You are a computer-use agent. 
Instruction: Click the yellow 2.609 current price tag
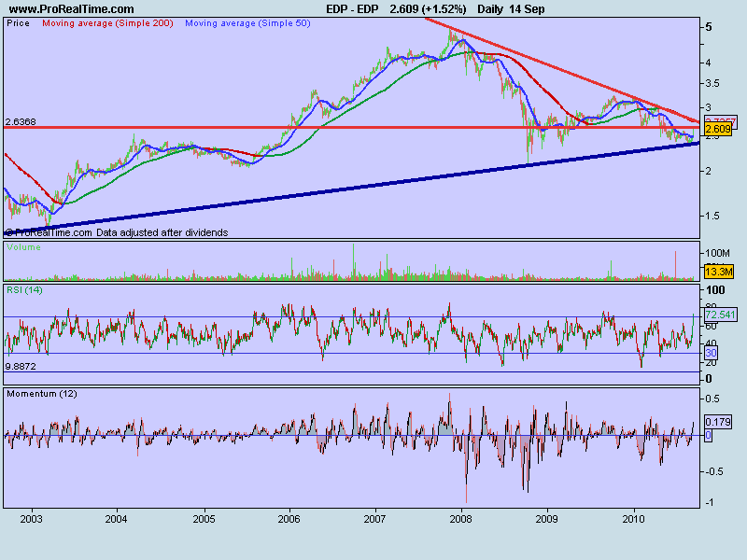(717, 129)
